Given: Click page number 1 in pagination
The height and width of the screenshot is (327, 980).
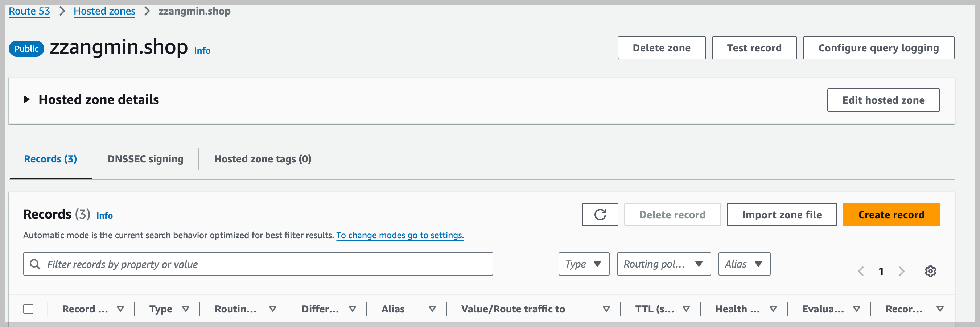Looking at the screenshot, I should click(x=881, y=271).
